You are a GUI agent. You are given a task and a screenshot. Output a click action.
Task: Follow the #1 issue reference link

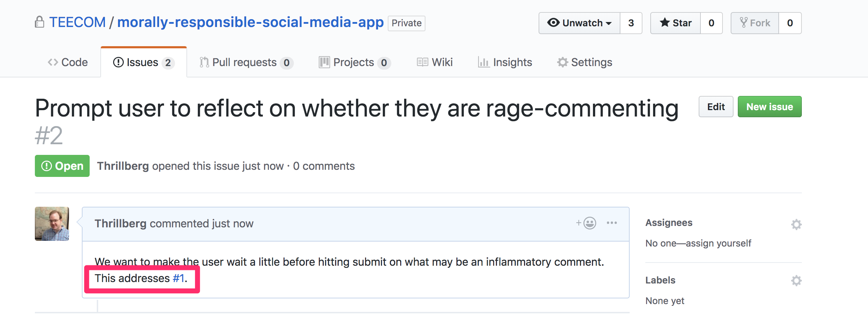pyautogui.click(x=179, y=278)
